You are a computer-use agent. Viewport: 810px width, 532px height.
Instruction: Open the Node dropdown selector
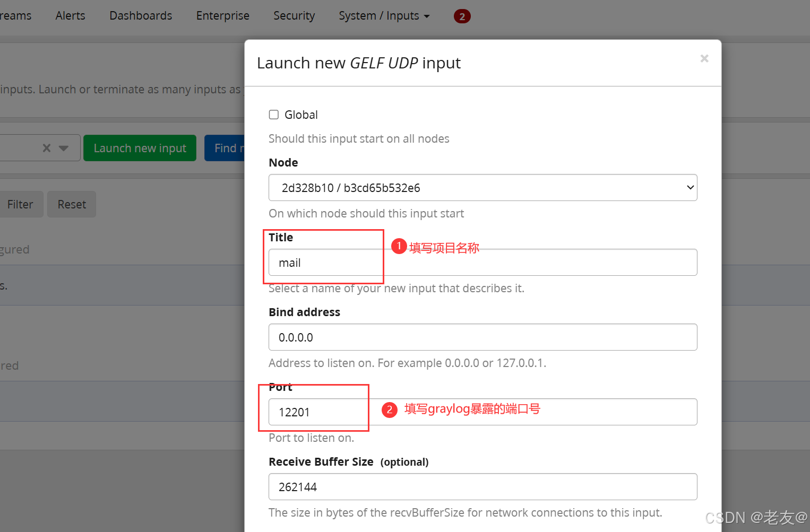tap(483, 187)
